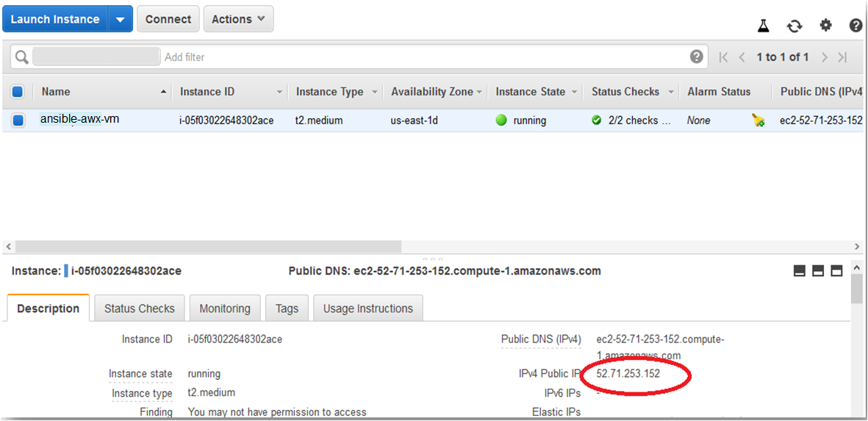Screen dimensions: 868x421
Task: Click the running state in table row
Action: coord(529,120)
